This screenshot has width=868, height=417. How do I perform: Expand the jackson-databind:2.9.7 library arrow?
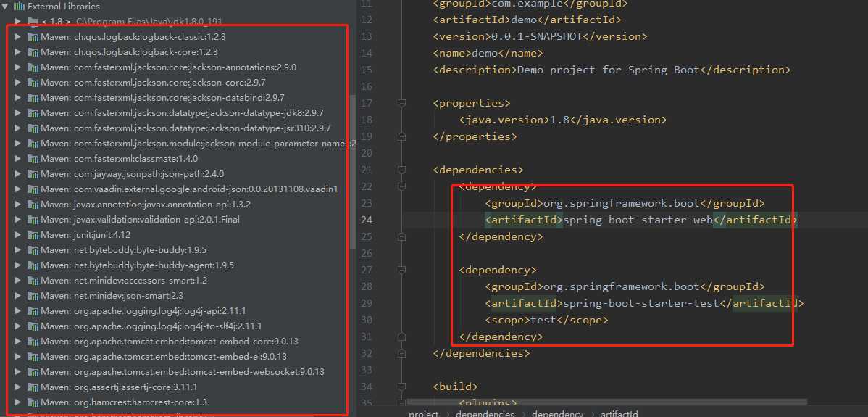(17, 97)
